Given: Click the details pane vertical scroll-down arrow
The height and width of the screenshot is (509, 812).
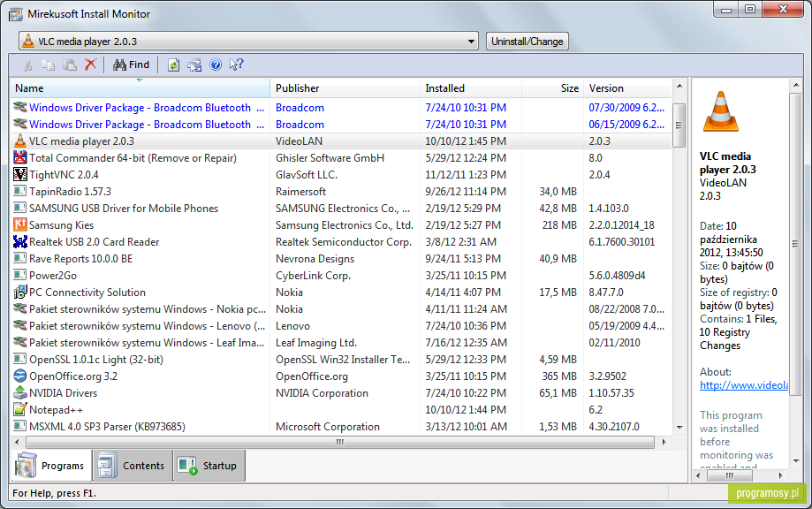Looking at the screenshot, I should point(796,461).
